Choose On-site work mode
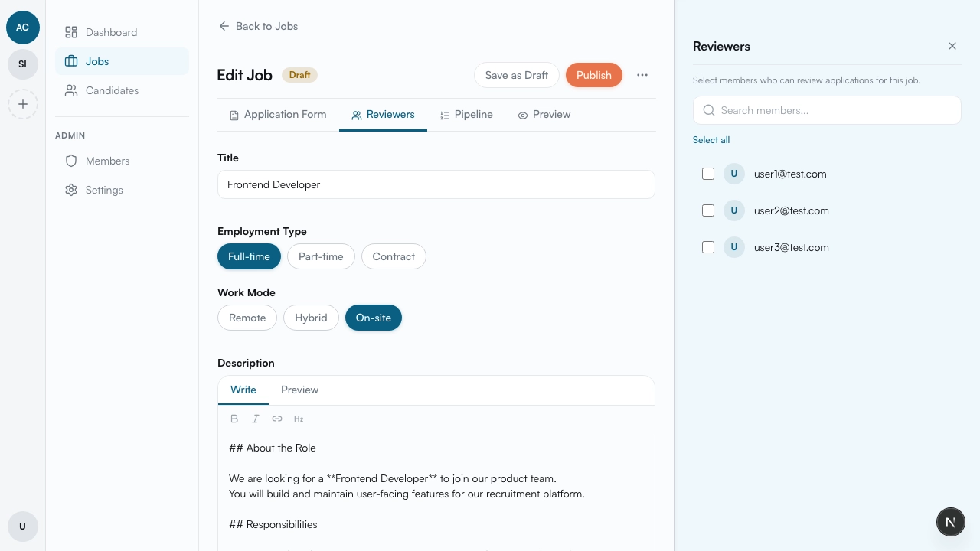The height and width of the screenshot is (551, 980). click(374, 318)
